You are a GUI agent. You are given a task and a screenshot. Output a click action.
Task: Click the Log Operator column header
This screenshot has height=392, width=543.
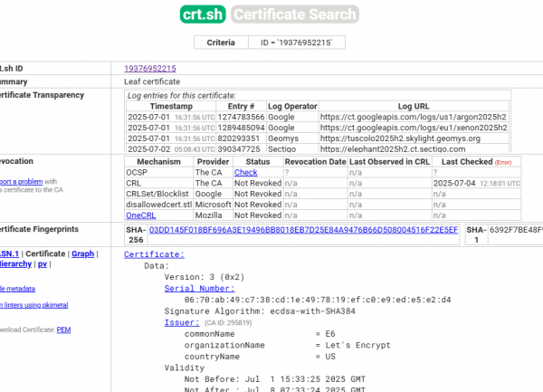click(292, 106)
